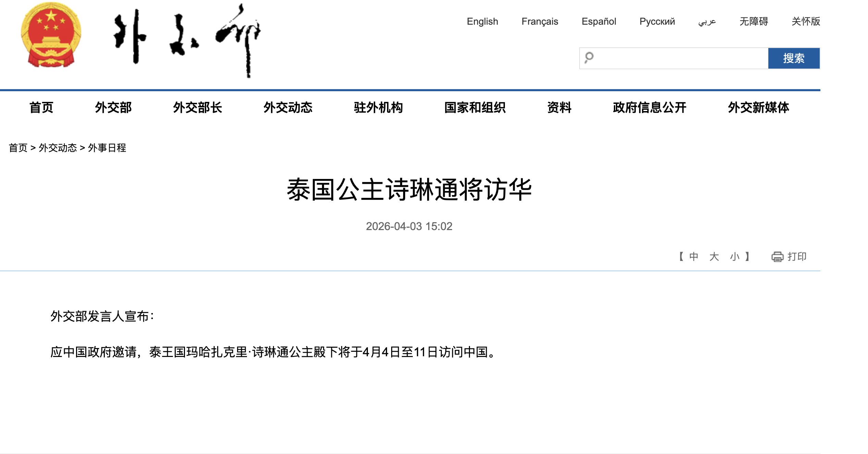The image size is (868, 454).
Task: Open the Arabic language version
Action: [707, 22]
